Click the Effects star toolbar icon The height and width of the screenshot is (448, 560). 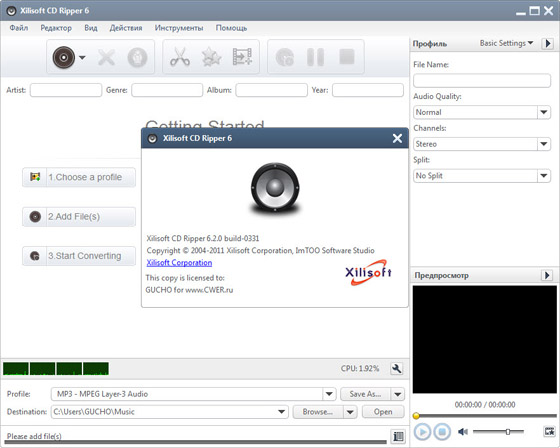pos(211,57)
